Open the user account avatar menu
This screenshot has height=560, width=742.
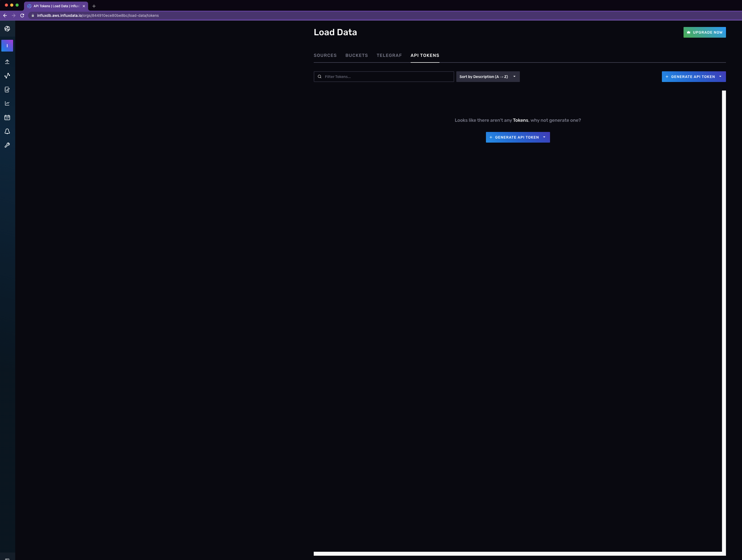pyautogui.click(x=7, y=46)
